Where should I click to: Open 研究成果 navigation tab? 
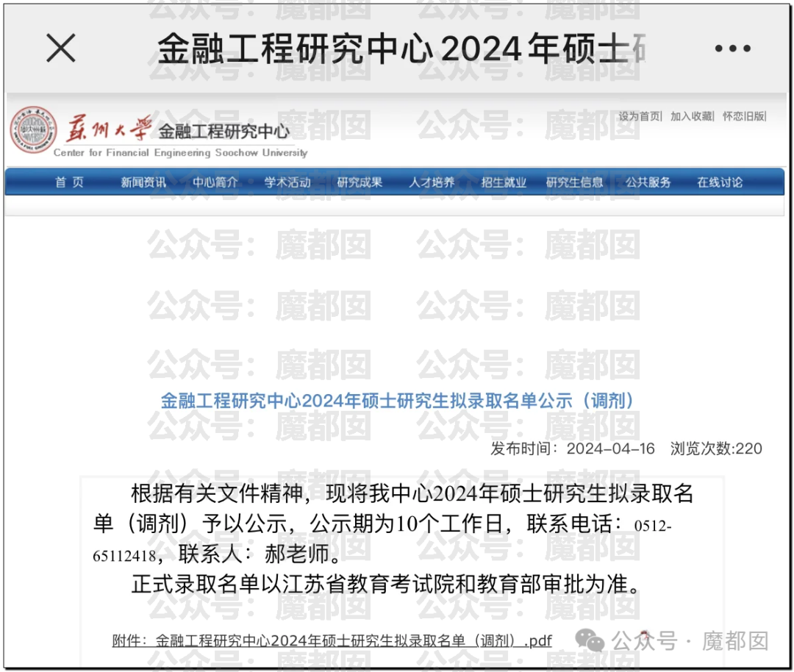(x=360, y=182)
